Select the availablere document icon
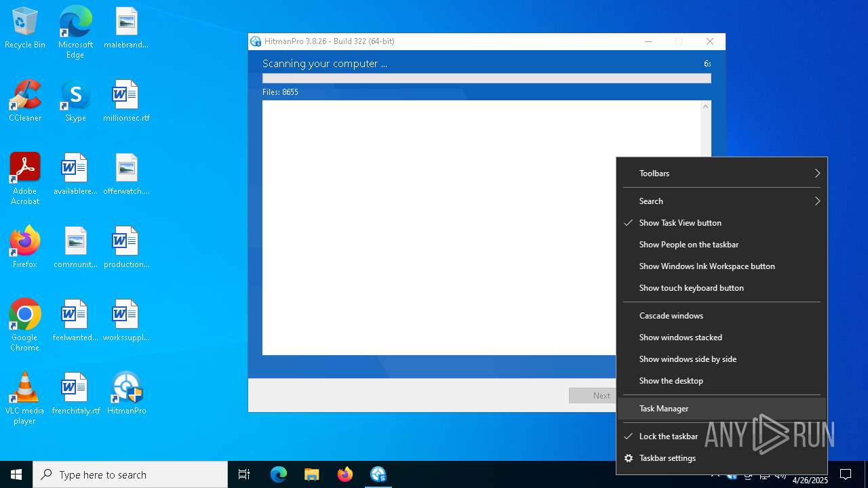868x488 pixels. 75,175
